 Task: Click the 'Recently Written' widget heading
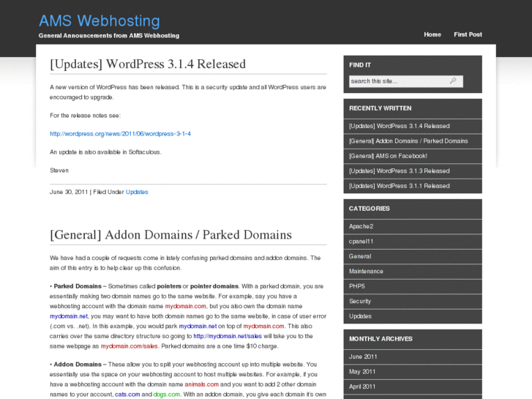point(380,108)
